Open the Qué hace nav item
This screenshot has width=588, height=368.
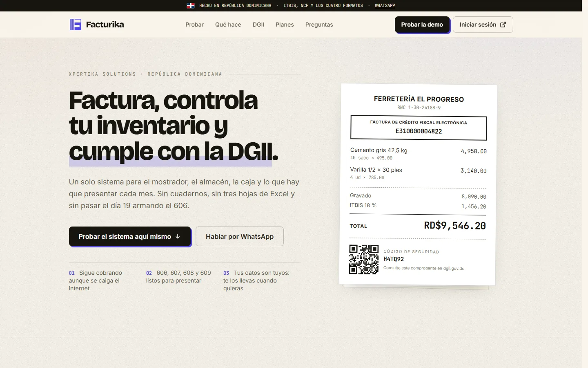coord(228,25)
